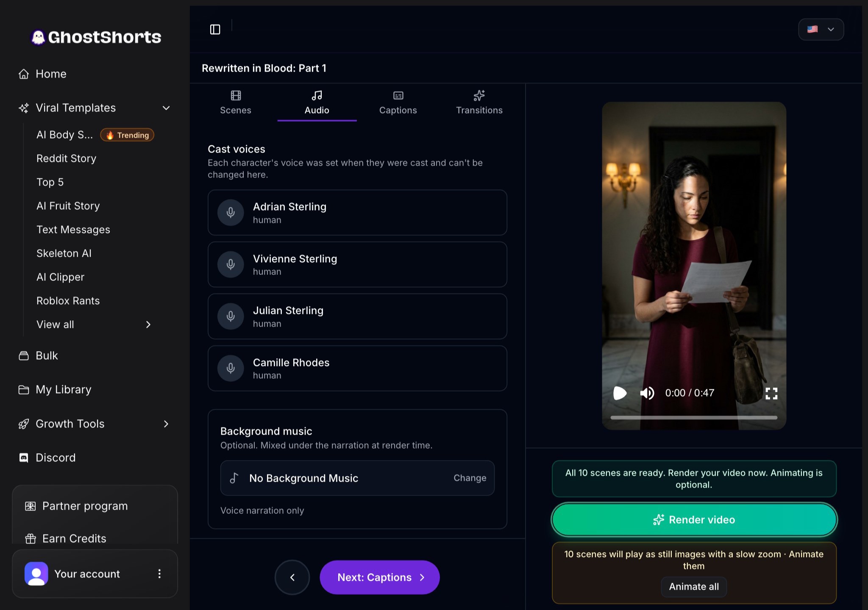Open the AI Clipper template
This screenshot has width=868, height=610.
[60, 277]
